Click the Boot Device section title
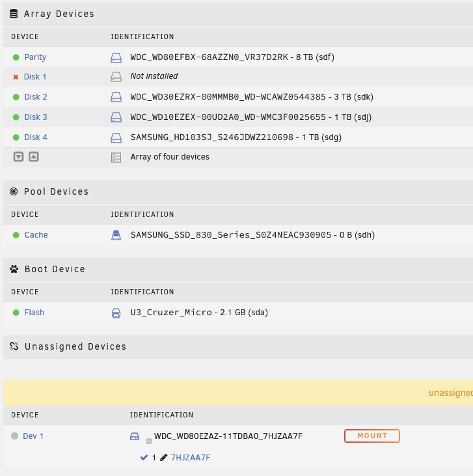 pos(55,269)
